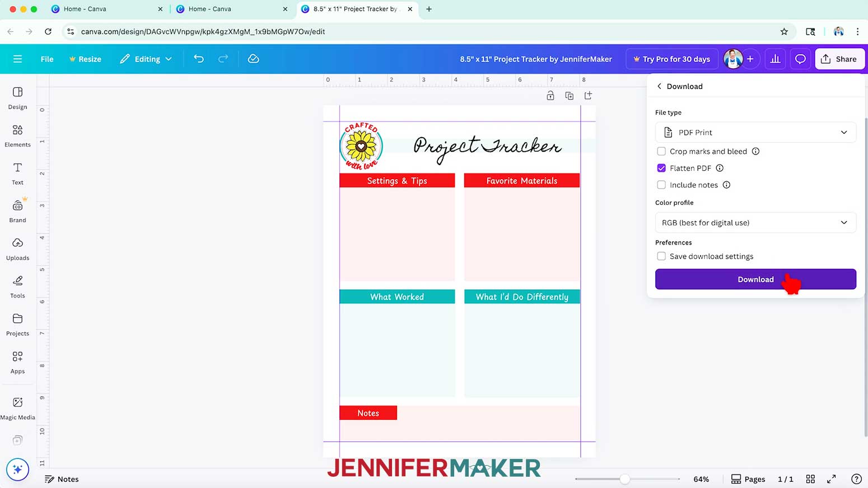This screenshot has height=488, width=868.
Task: Click the Share button
Action: tap(839, 59)
